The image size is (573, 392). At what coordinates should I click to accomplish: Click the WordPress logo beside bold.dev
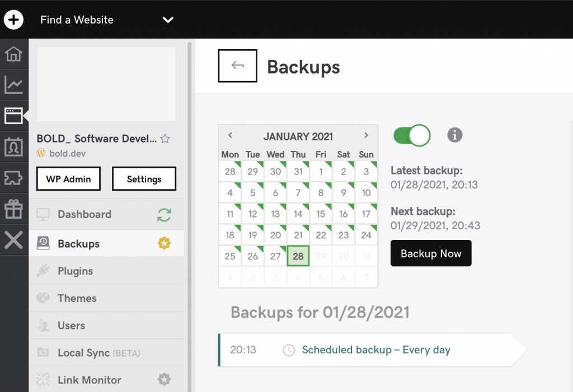point(41,153)
